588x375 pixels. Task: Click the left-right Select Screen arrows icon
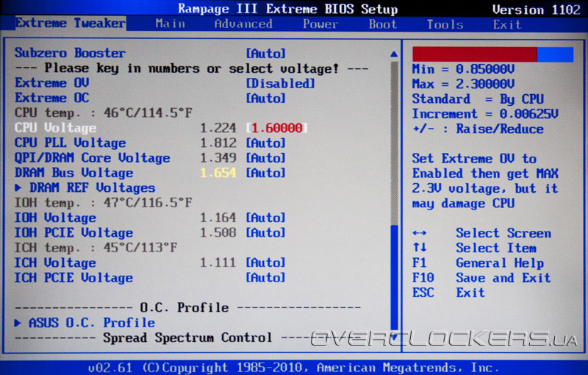point(419,233)
